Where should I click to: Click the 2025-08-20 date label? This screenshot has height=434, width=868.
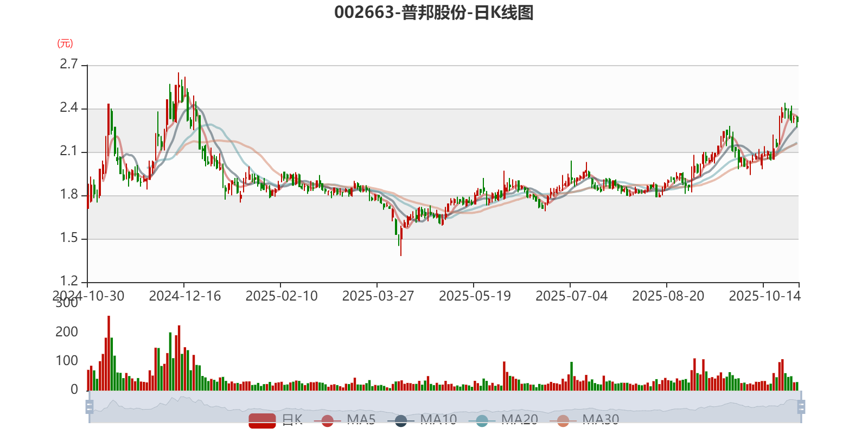(x=668, y=296)
